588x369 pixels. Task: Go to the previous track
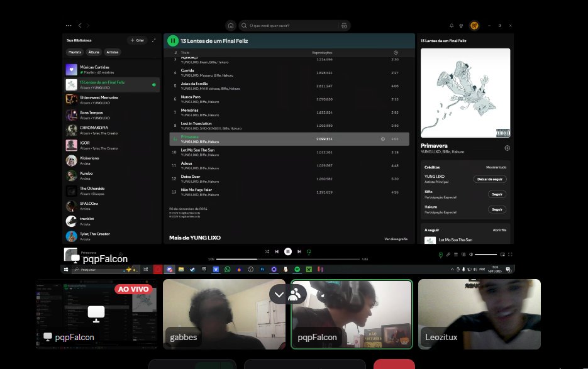[x=277, y=251]
